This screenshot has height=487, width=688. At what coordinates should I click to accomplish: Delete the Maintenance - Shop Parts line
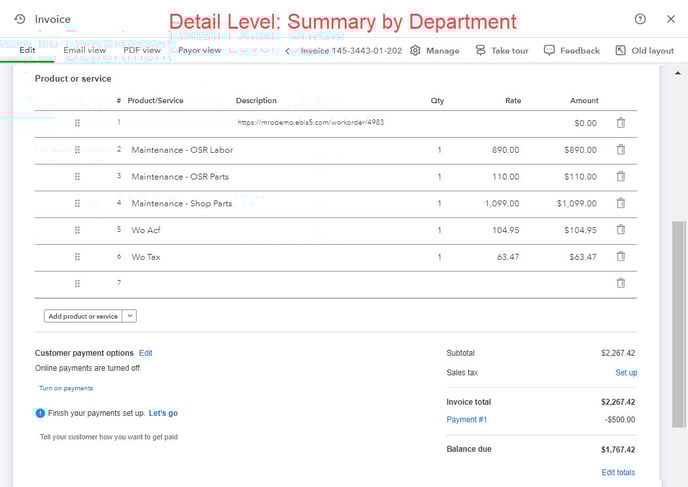[x=620, y=203]
